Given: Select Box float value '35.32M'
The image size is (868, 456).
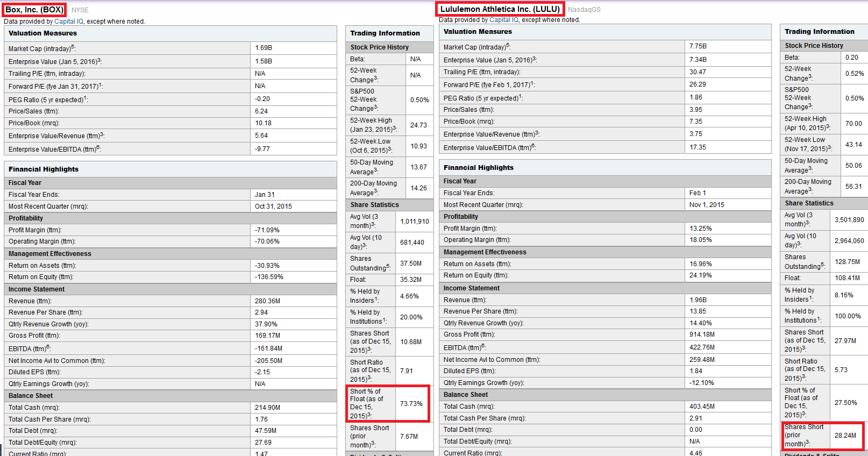Looking at the screenshot, I should tap(411, 280).
